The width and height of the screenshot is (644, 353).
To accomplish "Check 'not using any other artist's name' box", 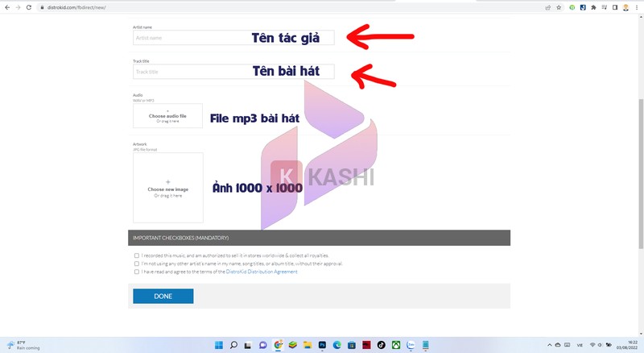I will (x=137, y=264).
